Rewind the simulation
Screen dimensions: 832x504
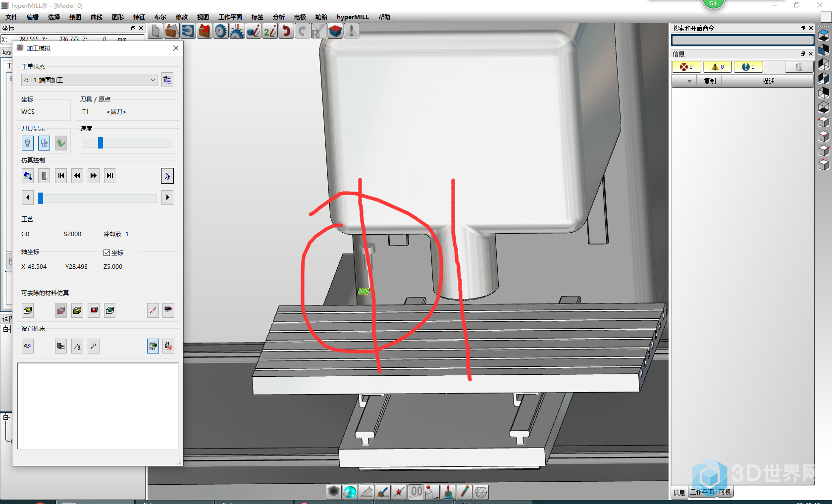click(77, 176)
